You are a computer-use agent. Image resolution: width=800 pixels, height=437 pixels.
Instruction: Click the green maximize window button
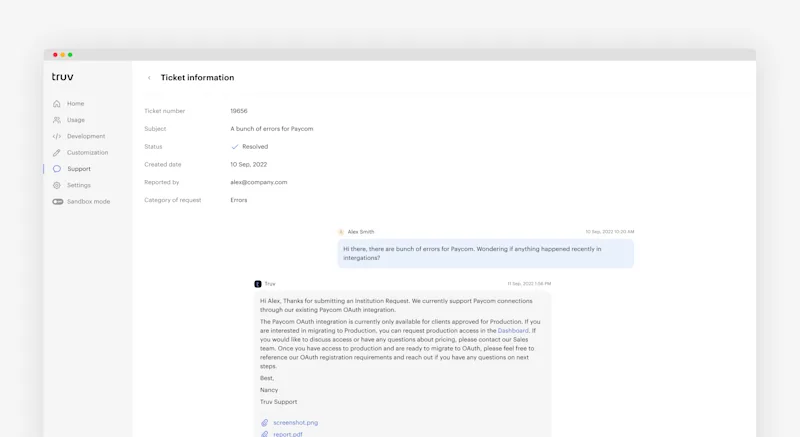(x=70, y=55)
